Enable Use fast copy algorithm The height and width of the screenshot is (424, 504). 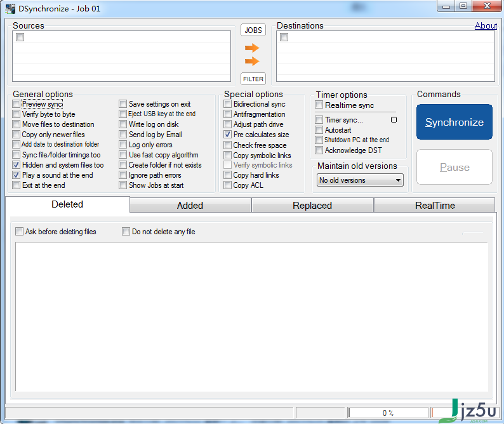pos(123,155)
